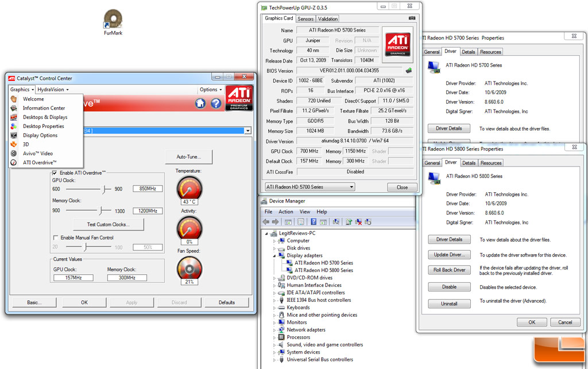
Task: Click Test Custom Clocks button
Action: pos(109,224)
